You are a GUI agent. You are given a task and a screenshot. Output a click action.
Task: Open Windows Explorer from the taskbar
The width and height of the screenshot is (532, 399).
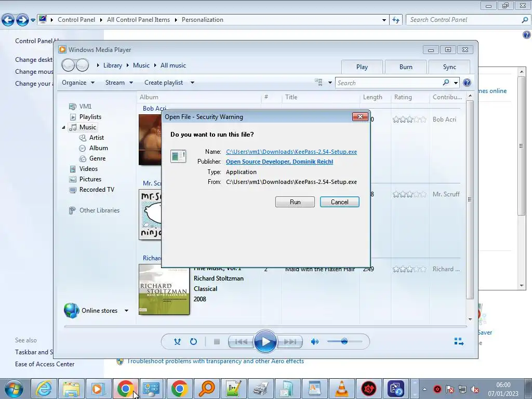(x=71, y=389)
